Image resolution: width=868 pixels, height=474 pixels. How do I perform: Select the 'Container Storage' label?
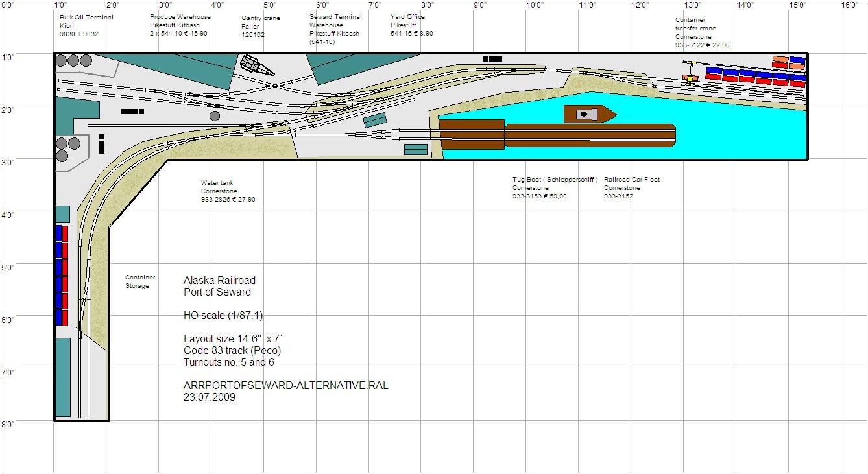[140, 281]
